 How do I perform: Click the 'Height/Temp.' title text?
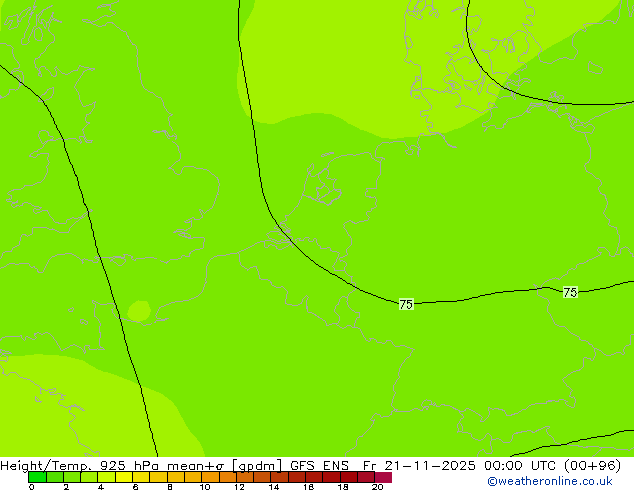click(47, 465)
